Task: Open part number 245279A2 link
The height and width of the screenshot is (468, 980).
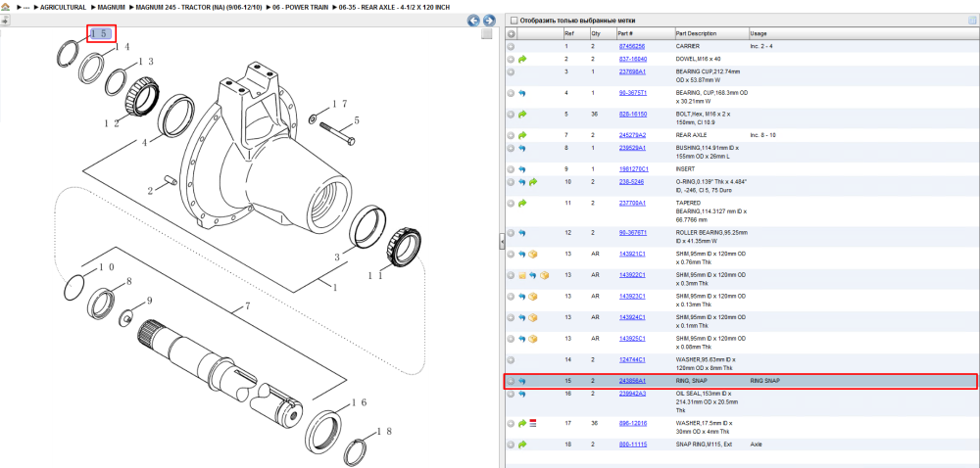Action: pyautogui.click(x=632, y=135)
